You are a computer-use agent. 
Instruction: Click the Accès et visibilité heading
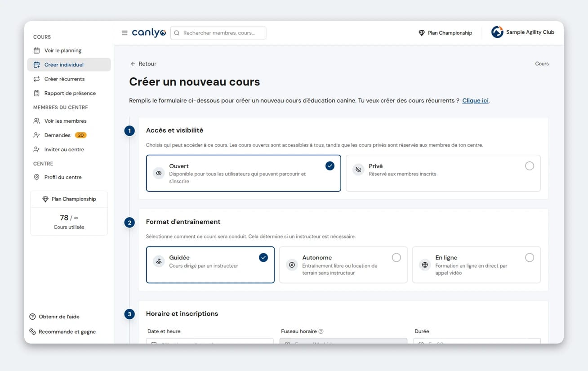174,130
